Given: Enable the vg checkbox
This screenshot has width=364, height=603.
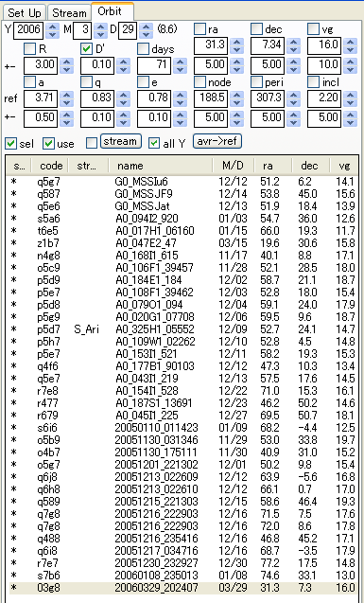Looking at the screenshot, I should pyautogui.click(x=313, y=28).
